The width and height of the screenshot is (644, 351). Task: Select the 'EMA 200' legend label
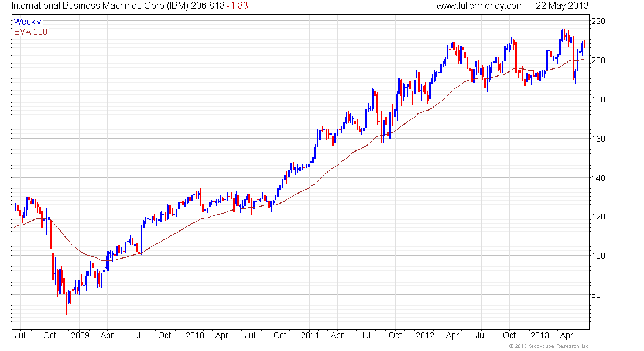[x=31, y=32]
